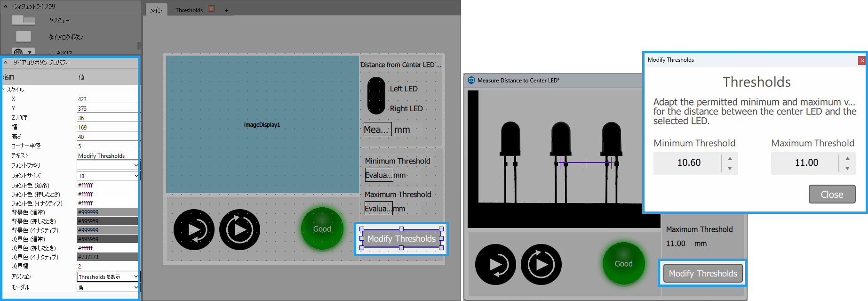
Task: Click the globe language selection widget icon
Action: [x=18, y=52]
